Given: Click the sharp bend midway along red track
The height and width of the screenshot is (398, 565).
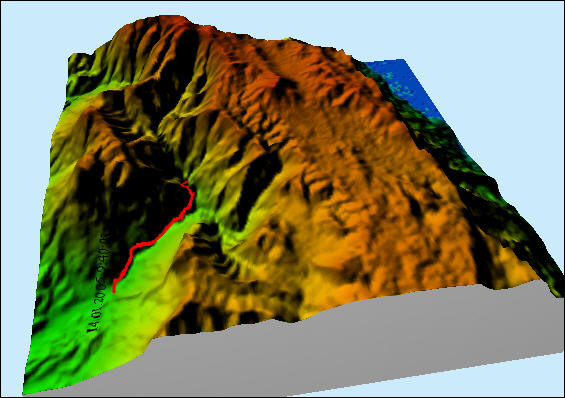Looking at the screenshot, I should (133, 249).
